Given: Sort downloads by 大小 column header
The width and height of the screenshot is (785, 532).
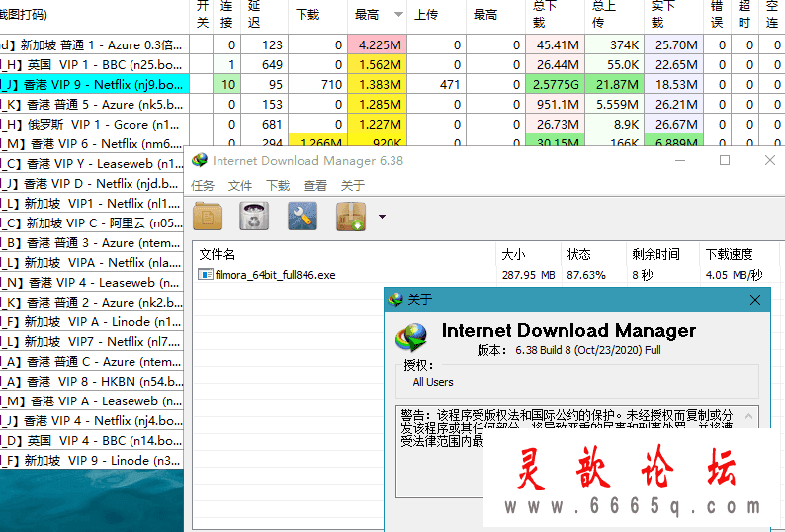Looking at the screenshot, I should [x=528, y=254].
